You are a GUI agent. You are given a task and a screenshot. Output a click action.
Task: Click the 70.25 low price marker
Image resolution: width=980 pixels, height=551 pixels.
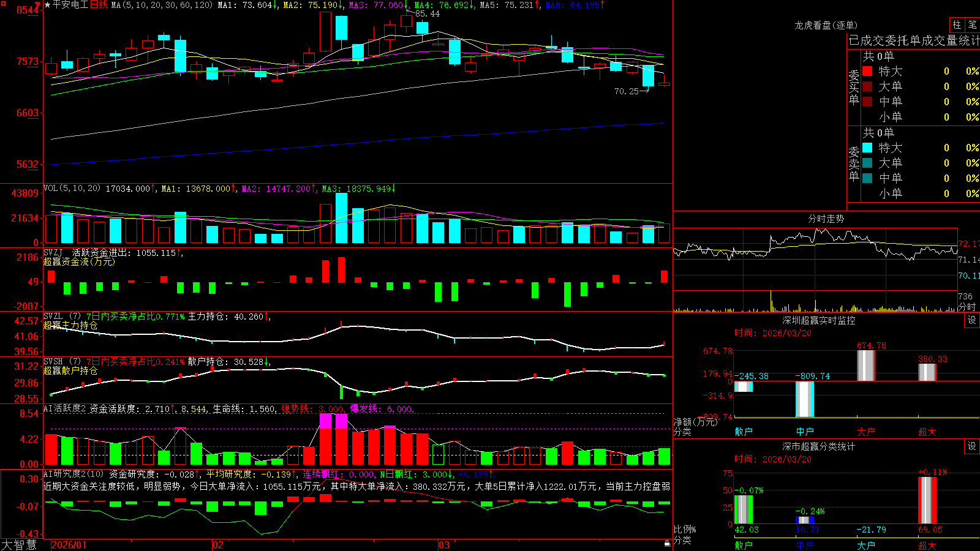[x=627, y=91]
